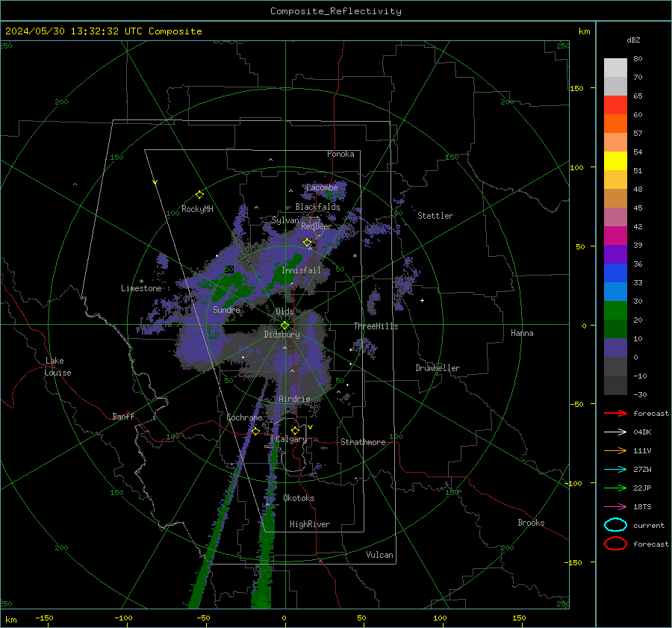The image size is (672, 628).
Task: Select the 51 dBZ yellow color swatch
Action: click(615, 161)
